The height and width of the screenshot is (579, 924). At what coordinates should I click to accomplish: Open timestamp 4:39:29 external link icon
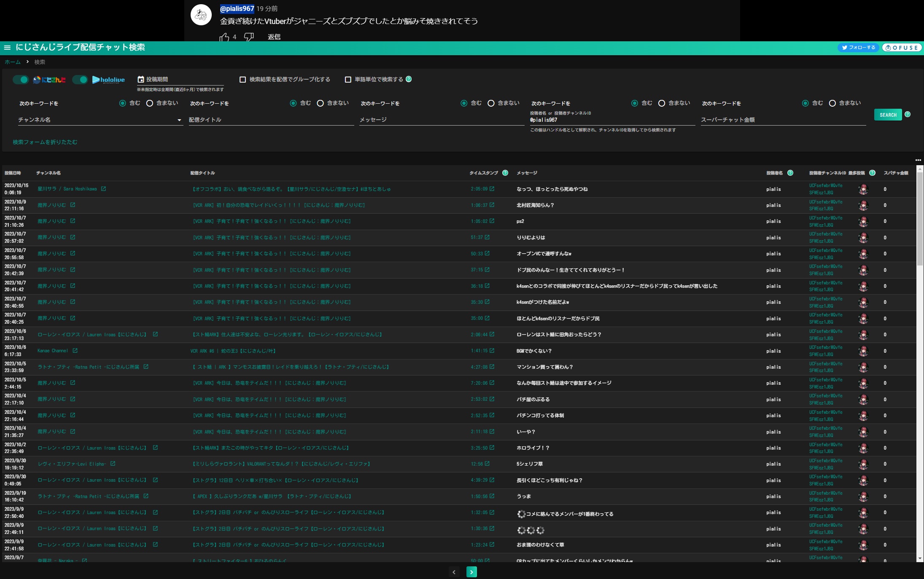click(x=492, y=480)
